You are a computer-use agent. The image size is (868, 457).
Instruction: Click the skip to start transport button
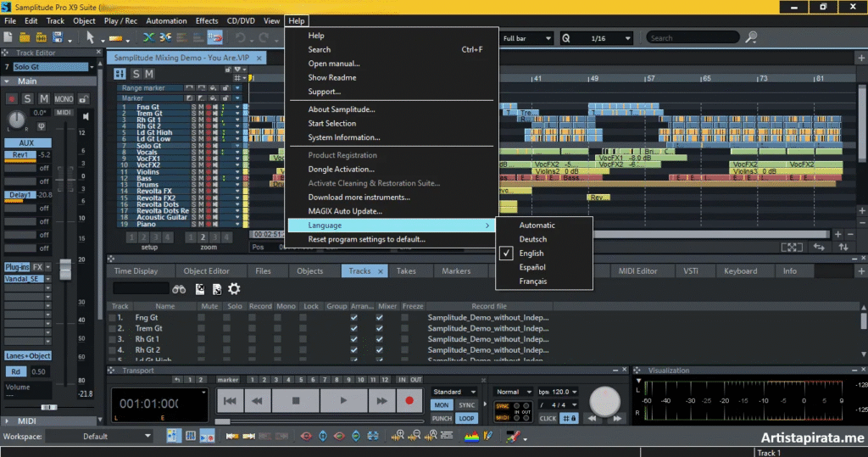click(230, 400)
